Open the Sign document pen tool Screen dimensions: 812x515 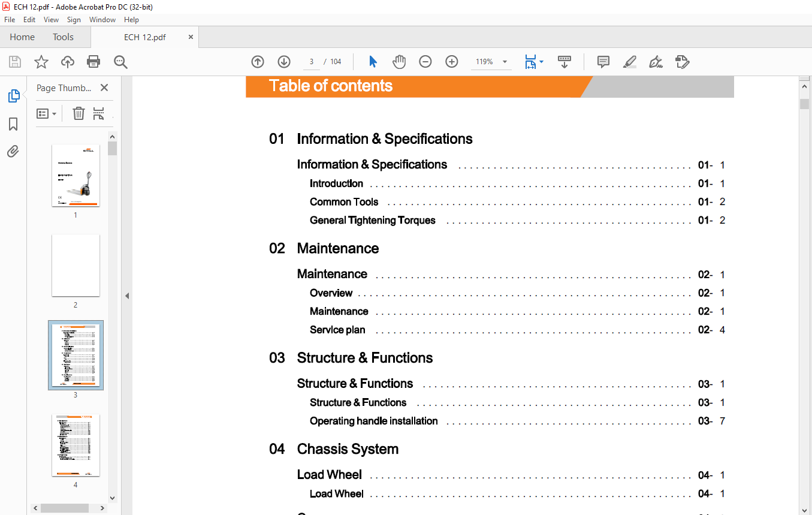[x=656, y=62]
